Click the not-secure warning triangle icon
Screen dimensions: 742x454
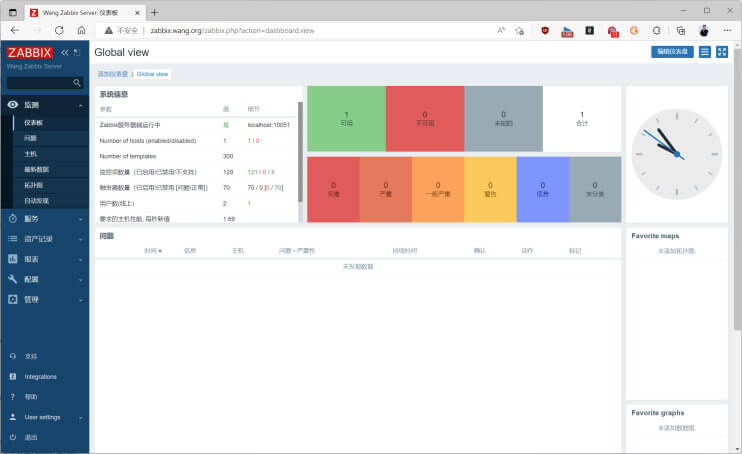point(108,30)
